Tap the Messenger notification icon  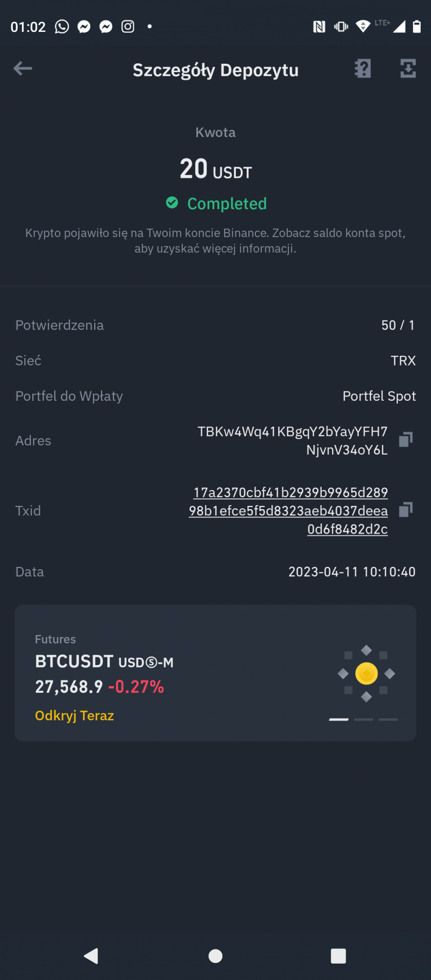tap(84, 26)
